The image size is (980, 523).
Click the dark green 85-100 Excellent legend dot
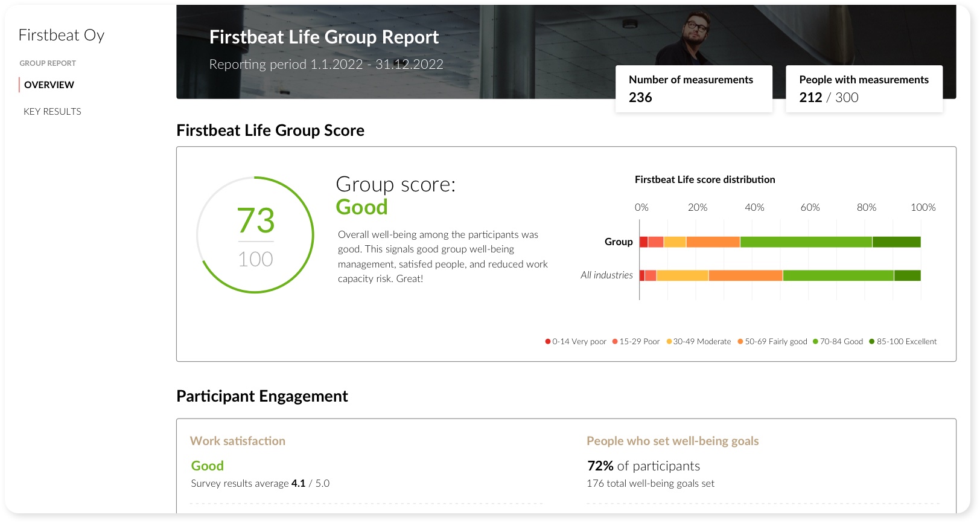[x=872, y=341]
